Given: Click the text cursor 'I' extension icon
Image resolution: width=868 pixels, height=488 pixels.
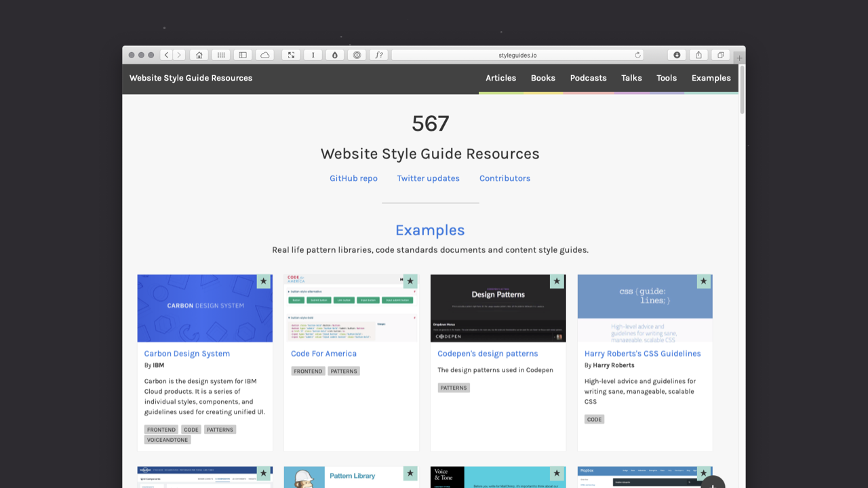Looking at the screenshot, I should 313,55.
